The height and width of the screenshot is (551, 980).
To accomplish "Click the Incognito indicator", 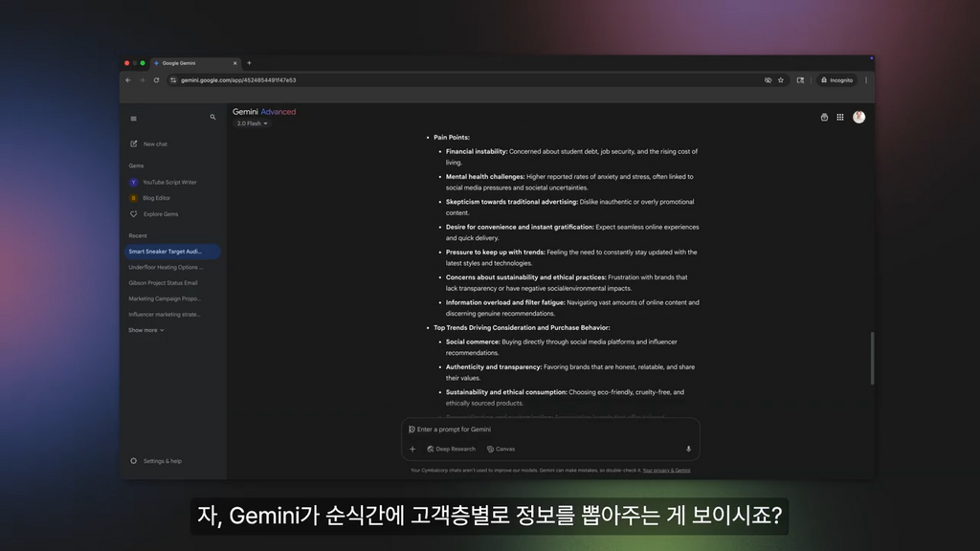I will pos(836,80).
